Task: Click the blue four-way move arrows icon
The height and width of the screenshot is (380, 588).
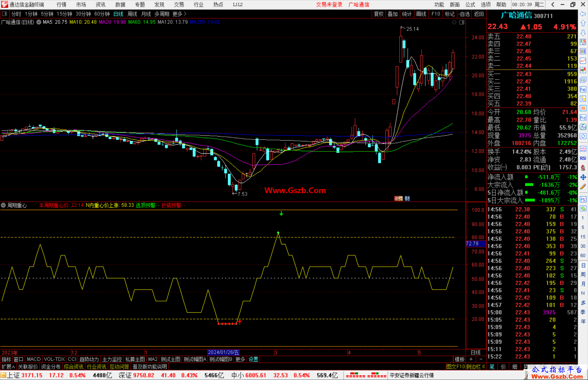Action: [583, 177]
